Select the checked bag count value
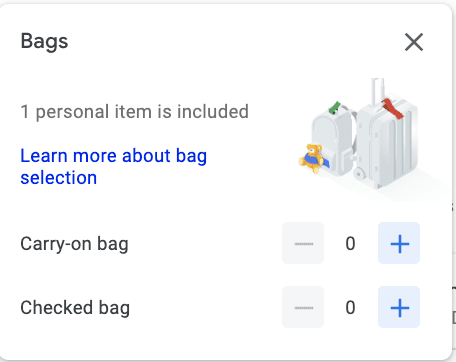The width and height of the screenshot is (456, 362). (350, 307)
